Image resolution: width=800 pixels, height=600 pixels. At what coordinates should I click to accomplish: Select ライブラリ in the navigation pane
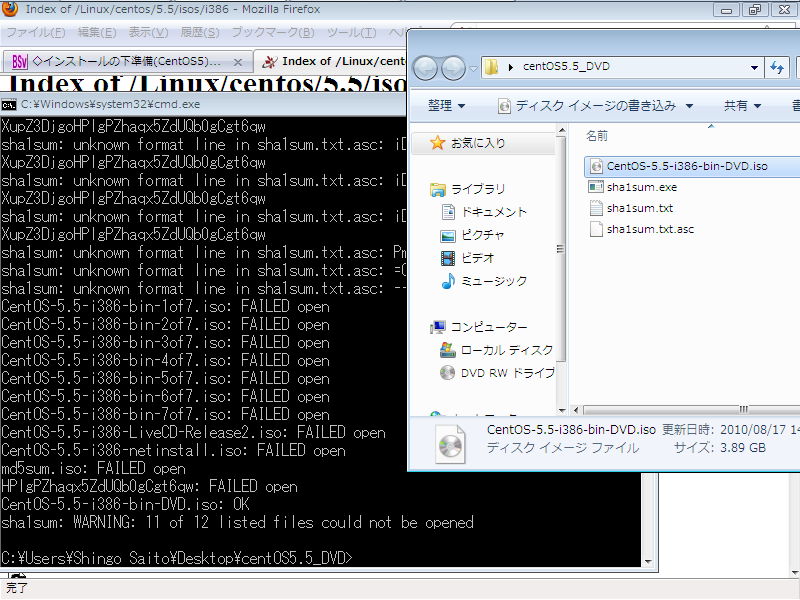(x=478, y=189)
